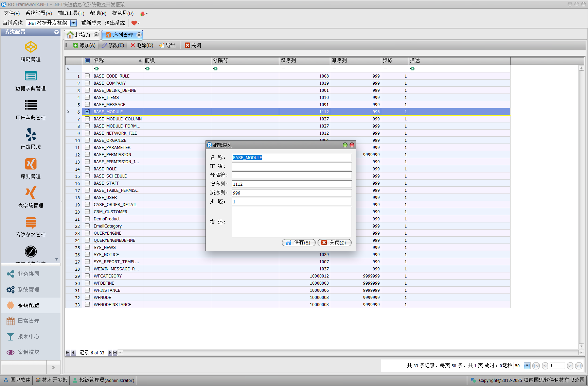The image size is (588, 386).
Task: Click the 添加(A) toolbar button
Action: 85,45
